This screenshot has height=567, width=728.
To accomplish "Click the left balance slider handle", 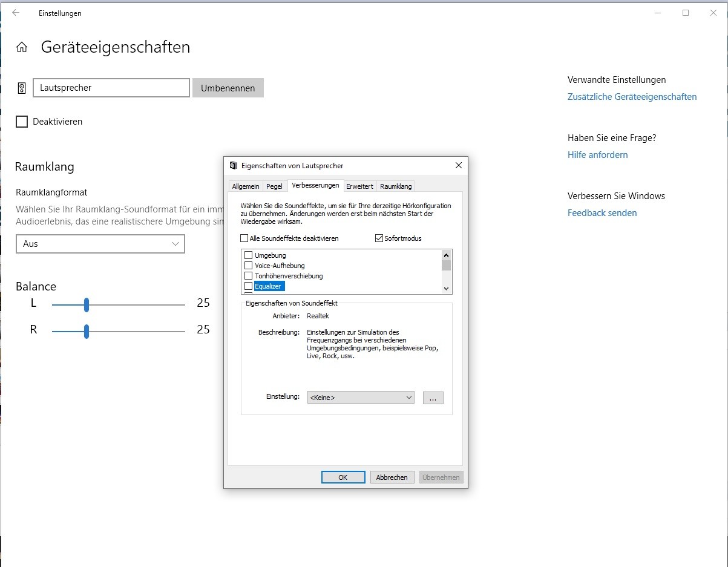I will click(87, 304).
